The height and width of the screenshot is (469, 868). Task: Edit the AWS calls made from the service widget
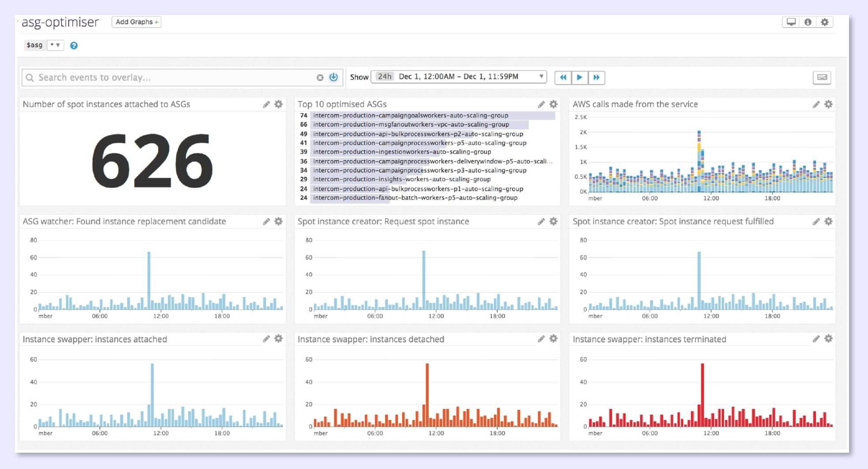point(816,105)
